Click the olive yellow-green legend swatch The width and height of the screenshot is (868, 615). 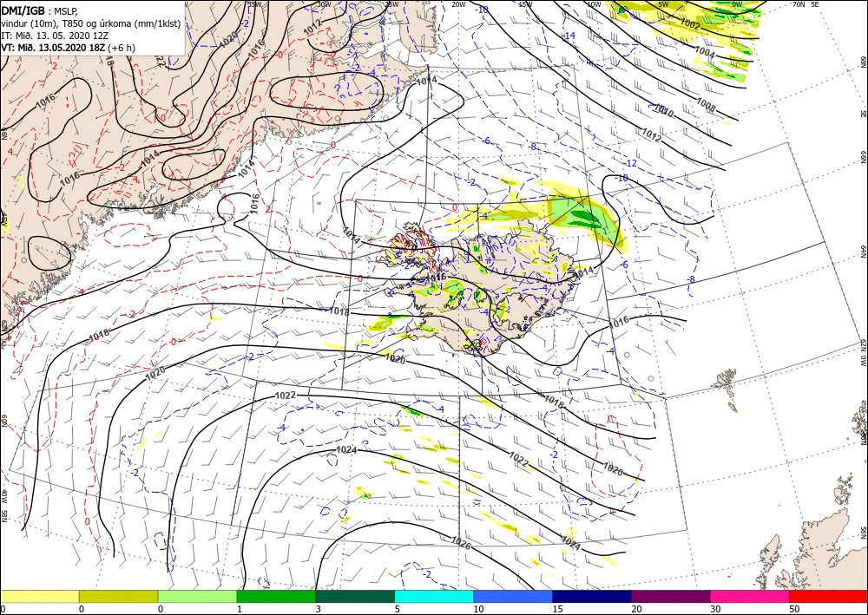click(118, 596)
